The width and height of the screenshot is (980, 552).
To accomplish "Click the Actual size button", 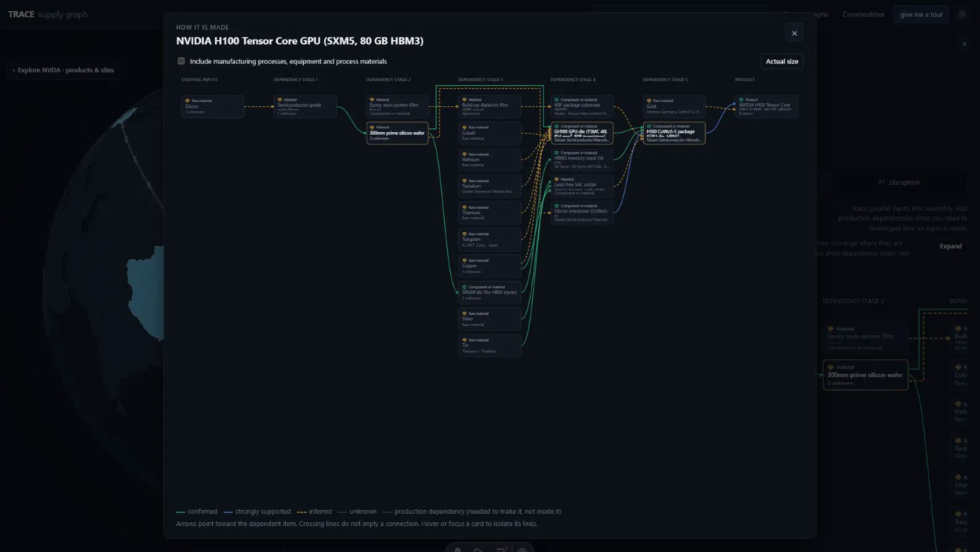I will pos(782,61).
